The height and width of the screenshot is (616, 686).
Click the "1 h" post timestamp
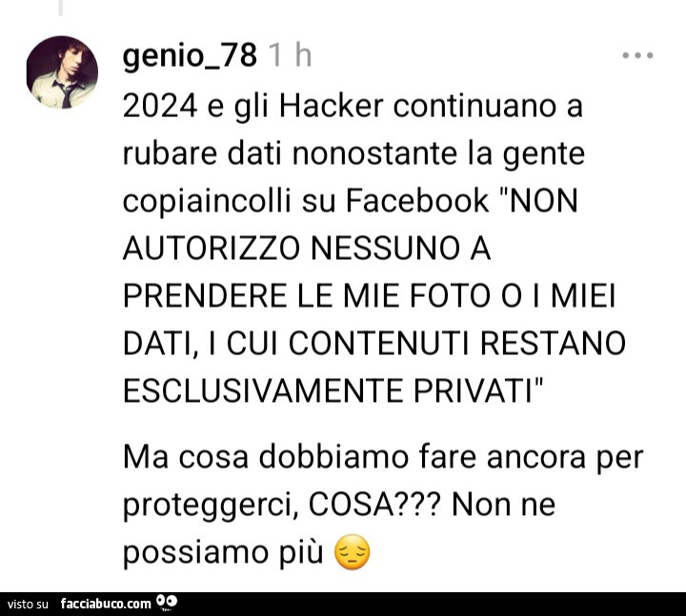click(290, 56)
